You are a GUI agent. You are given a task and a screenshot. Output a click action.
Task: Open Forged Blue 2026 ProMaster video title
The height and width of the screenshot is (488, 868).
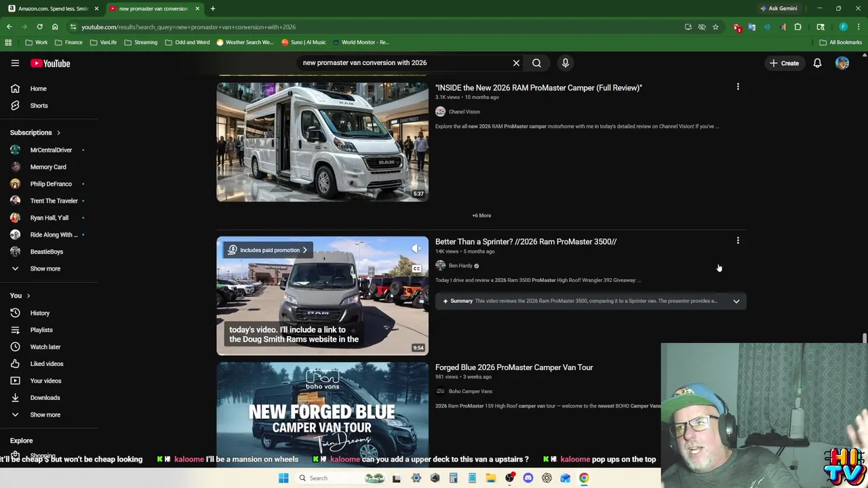[514, 367]
